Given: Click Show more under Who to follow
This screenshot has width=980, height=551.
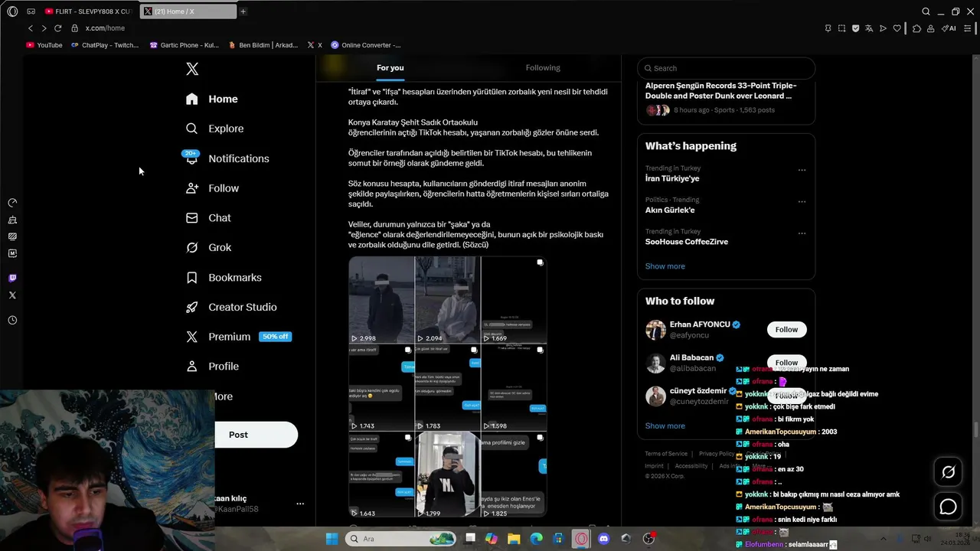Looking at the screenshot, I should click(x=665, y=425).
